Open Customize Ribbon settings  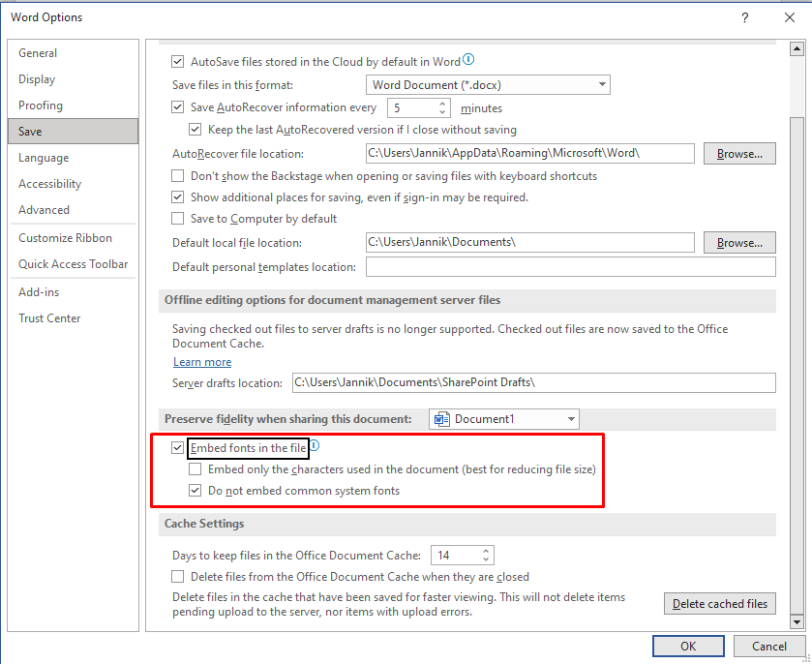click(73, 238)
